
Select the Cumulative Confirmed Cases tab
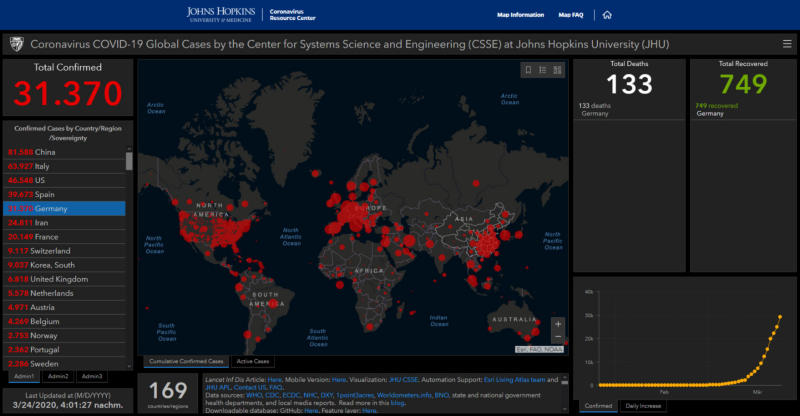[x=187, y=361]
